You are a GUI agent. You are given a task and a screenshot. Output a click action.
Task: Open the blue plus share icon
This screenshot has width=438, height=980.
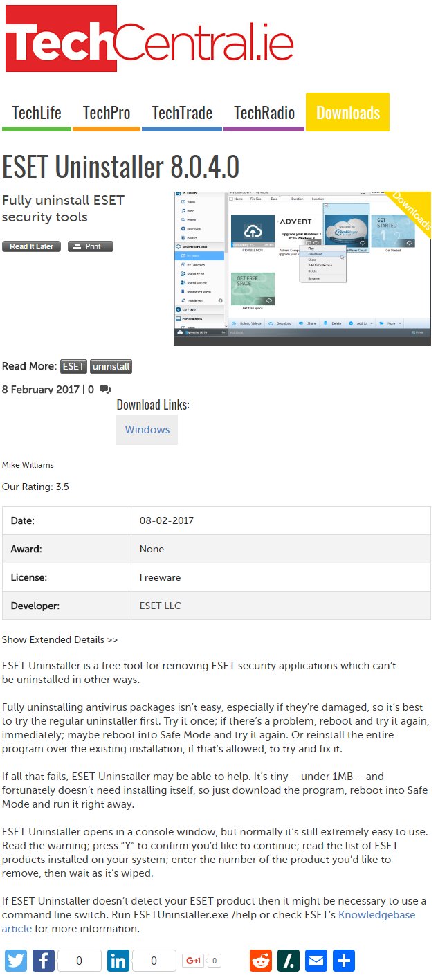pos(344,960)
